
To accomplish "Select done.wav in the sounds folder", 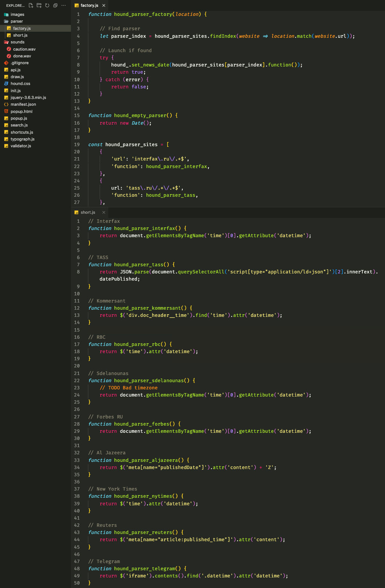I will [x=35, y=56].
